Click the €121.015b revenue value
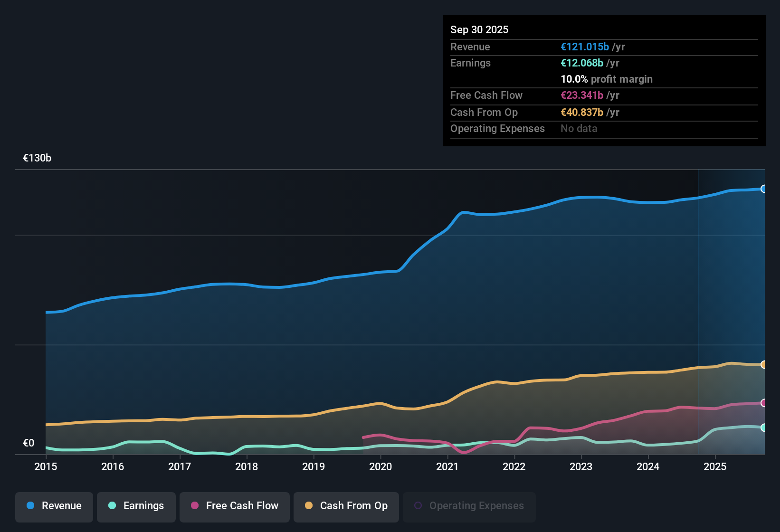 coord(585,47)
